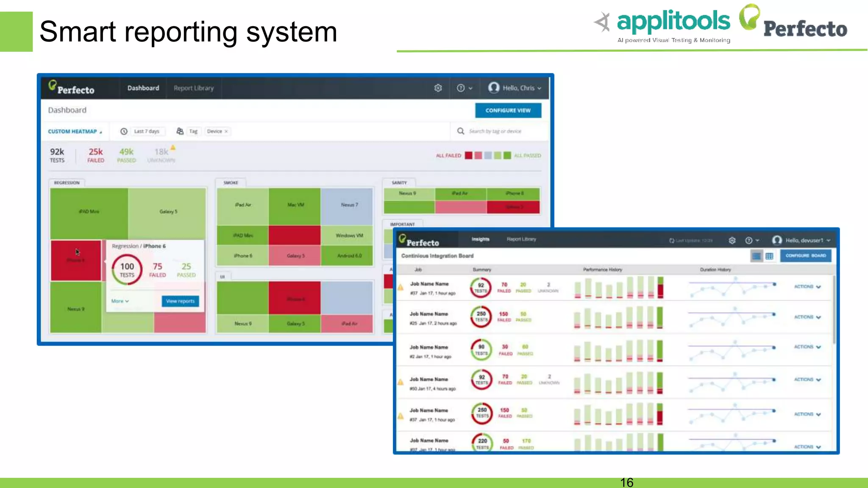Image resolution: width=868 pixels, height=488 pixels.
Task: Click grey-blue middle legend swatch
Action: pyautogui.click(x=488, y=155)
